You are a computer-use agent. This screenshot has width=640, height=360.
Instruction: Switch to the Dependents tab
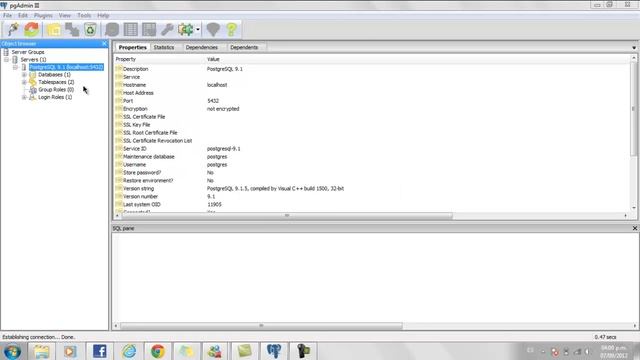pos(244,47)
